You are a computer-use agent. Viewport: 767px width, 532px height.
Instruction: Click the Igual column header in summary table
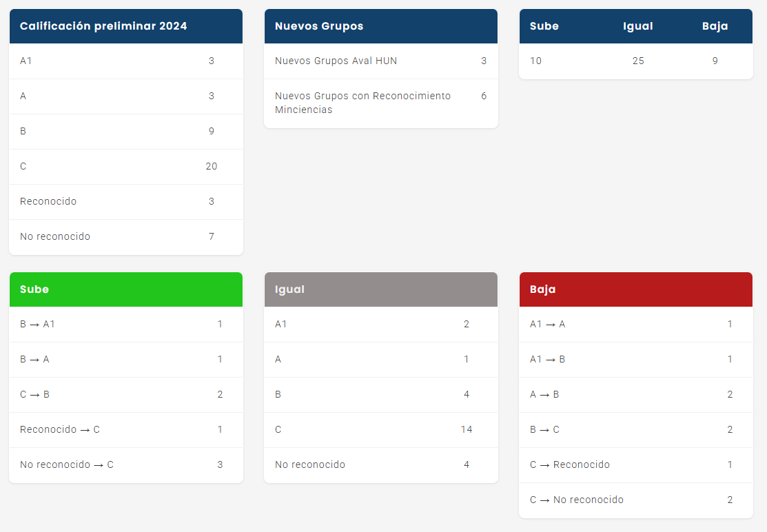click(637, 26)
